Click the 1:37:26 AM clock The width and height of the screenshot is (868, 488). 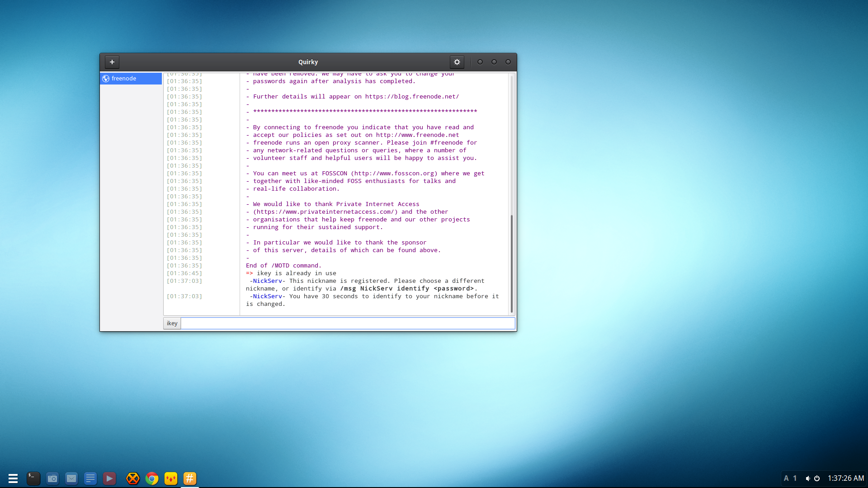pos(846,478)
